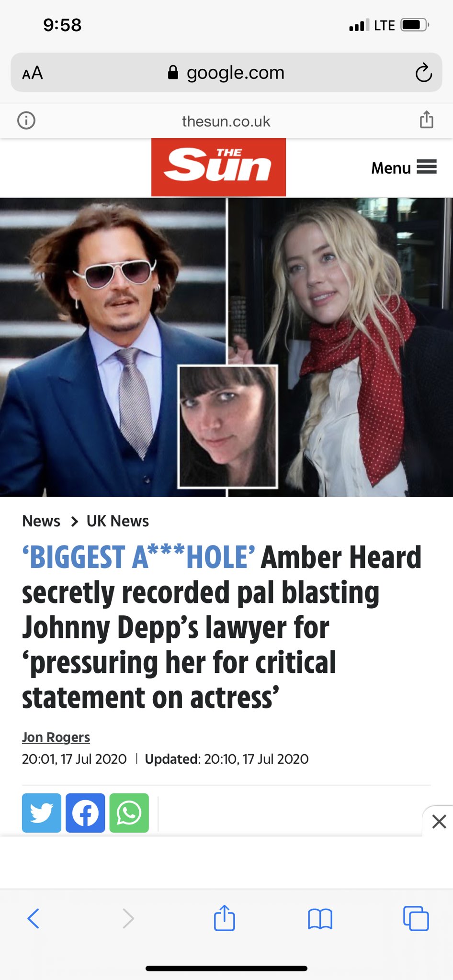
Task: Go to the News breadcrumb
Action: (41, 521)
